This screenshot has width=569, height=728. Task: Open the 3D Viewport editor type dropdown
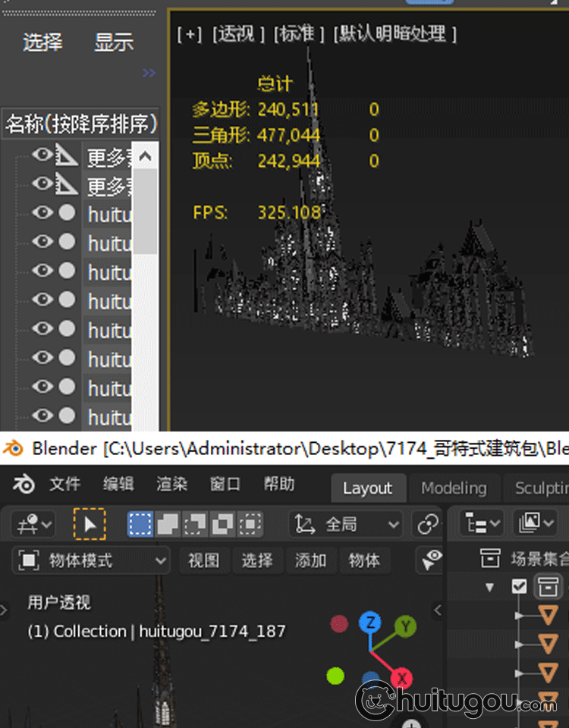(x=33, y=524)
